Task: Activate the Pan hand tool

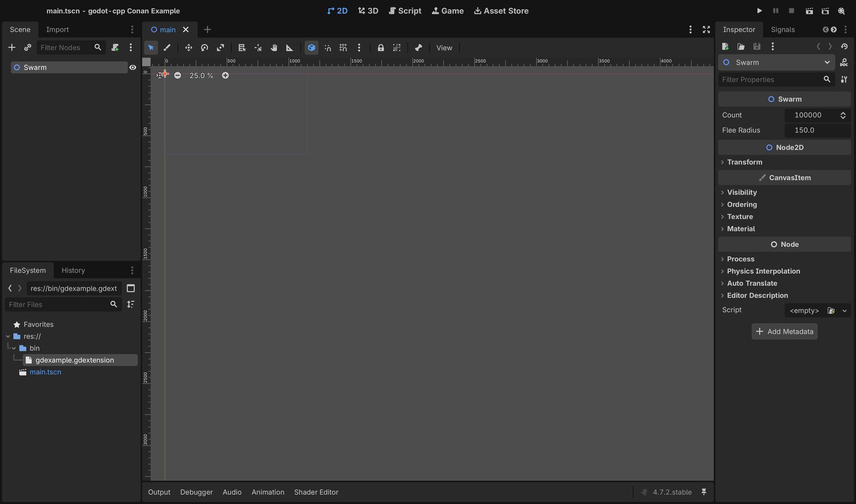Action: pos(274,48)
